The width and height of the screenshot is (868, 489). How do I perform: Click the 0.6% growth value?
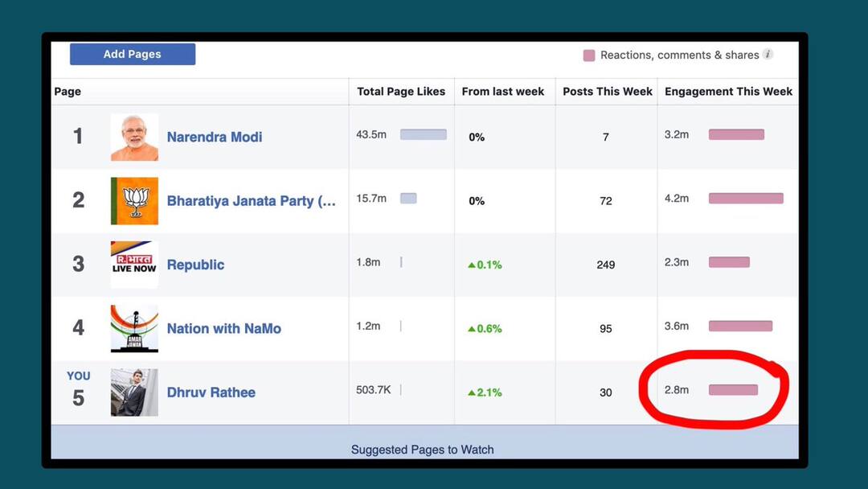[485, 328]
